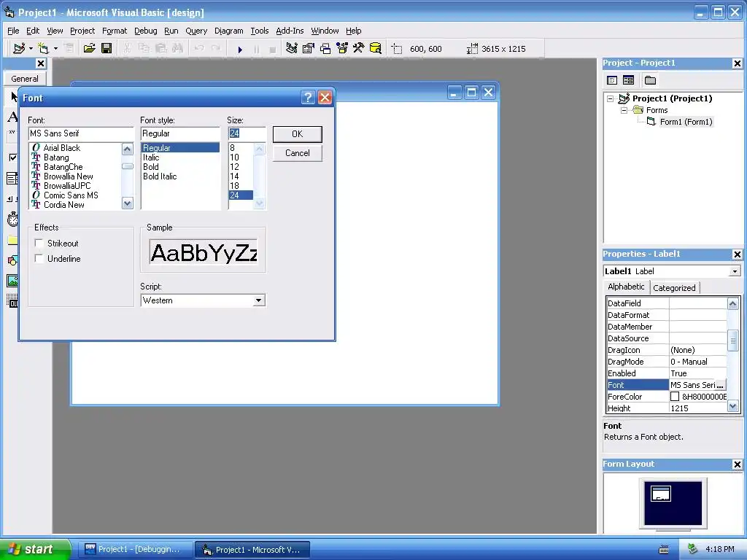Image resolution: width=747 pixels, height=560 pixels.
Task: Switch to the Alphabetic properties tab
Action: pyautogui.click(x=626, y=287)
